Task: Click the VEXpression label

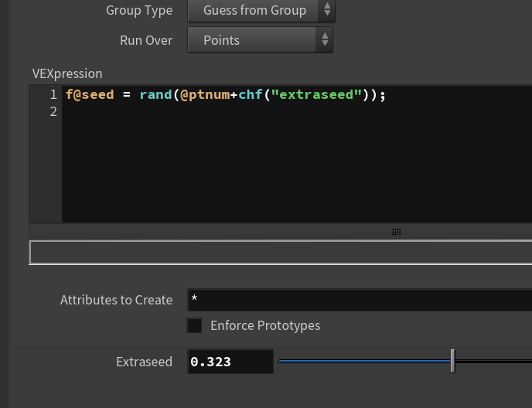Action: point(67,73)
